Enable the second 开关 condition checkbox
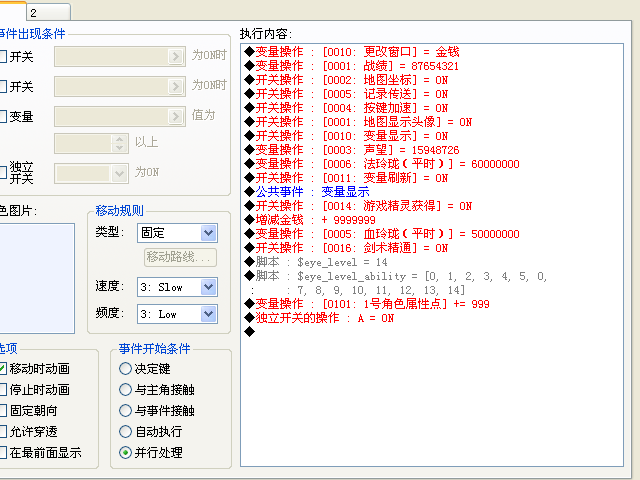The image size is (640, 480). click(3, 87)
